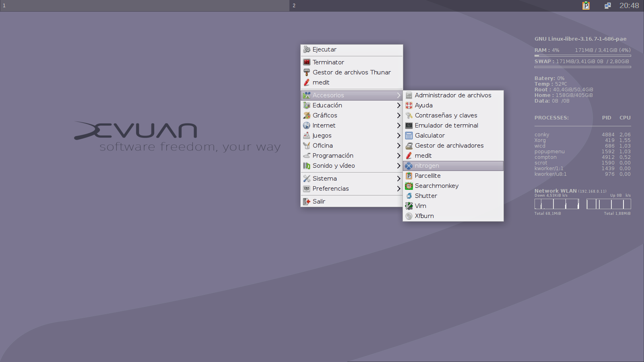Expand the Preferencias submenu arrow

coord(398,189)
